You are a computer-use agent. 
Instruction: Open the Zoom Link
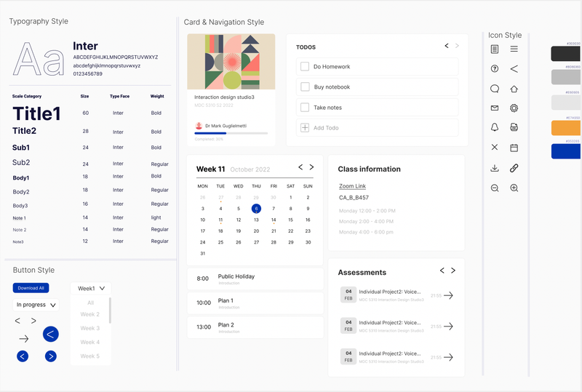[x=352, y=186]
